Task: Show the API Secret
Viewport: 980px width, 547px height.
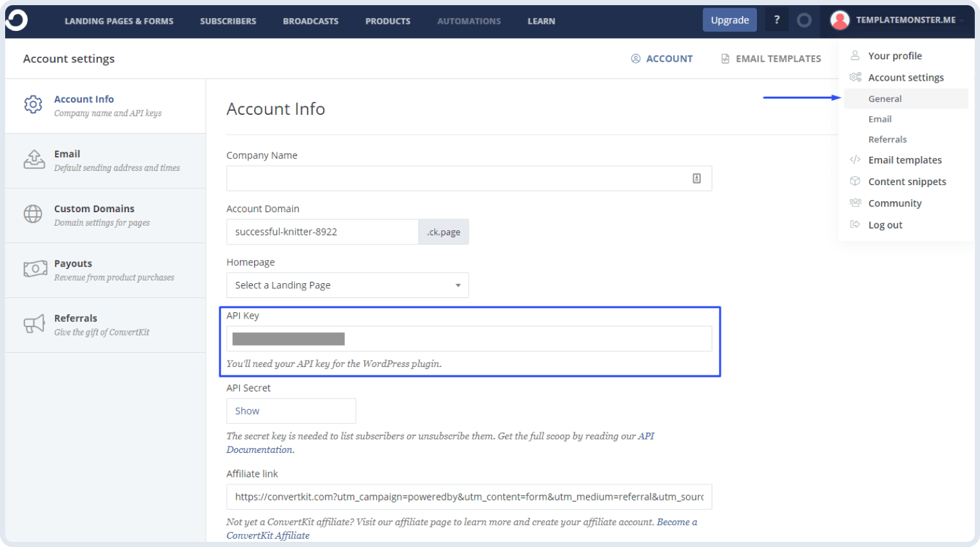Action: [x=291, y=410]
